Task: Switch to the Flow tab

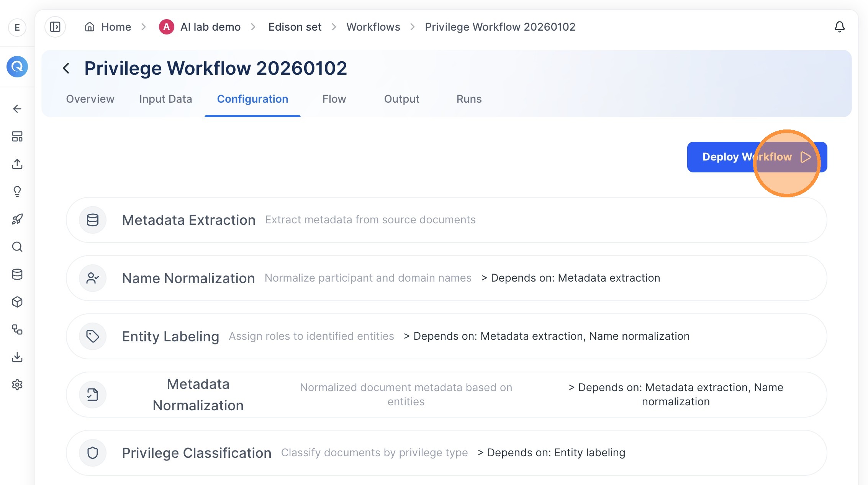Action: coord(334,99)
